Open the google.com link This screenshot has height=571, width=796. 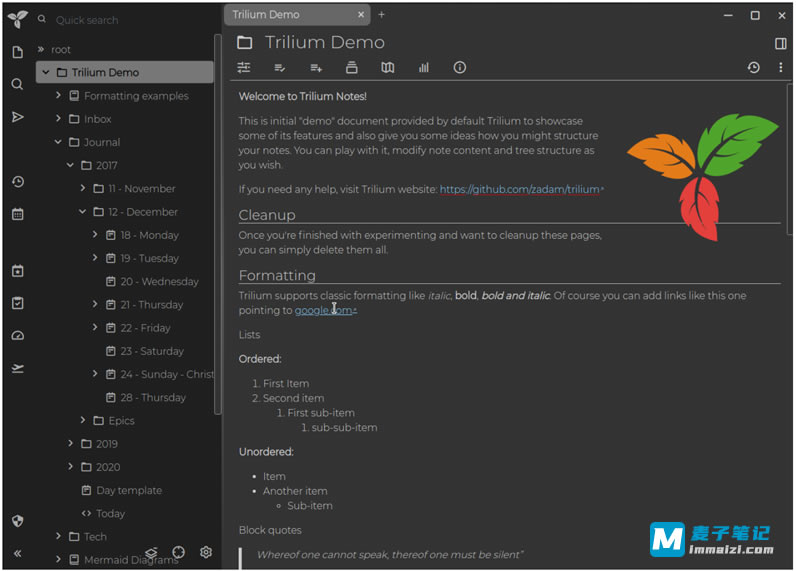(325, 310)
